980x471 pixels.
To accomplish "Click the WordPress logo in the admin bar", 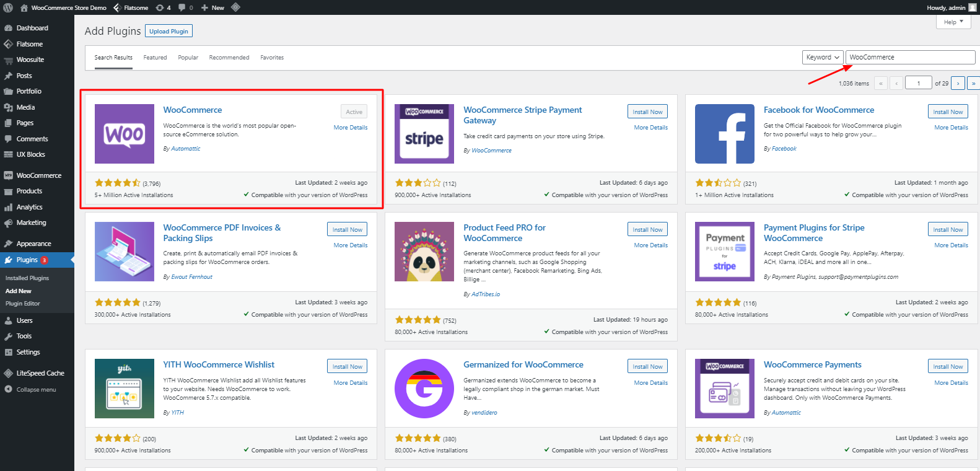I will pos(8,7).
